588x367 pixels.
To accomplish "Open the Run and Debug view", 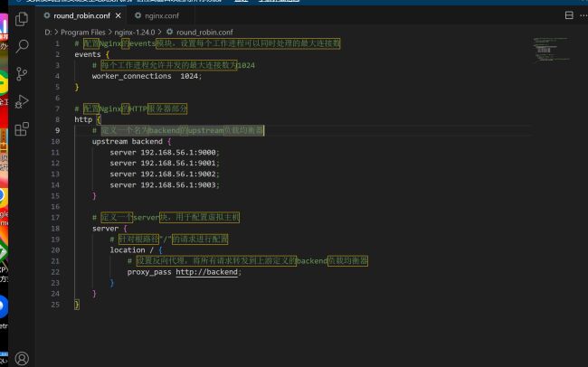I will click(22, 101).
